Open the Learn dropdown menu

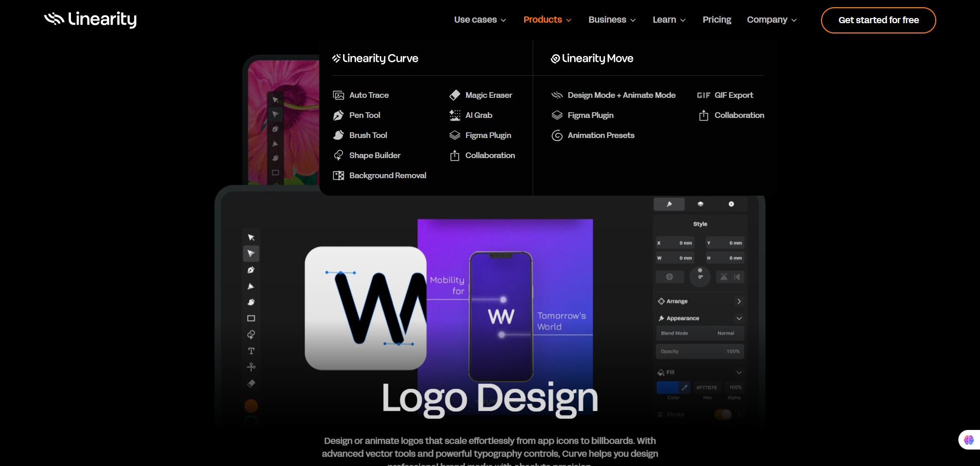click(669, 20)
